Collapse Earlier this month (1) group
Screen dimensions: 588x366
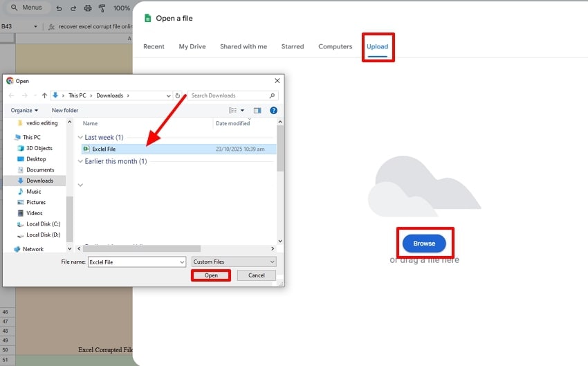click(80, 161)
